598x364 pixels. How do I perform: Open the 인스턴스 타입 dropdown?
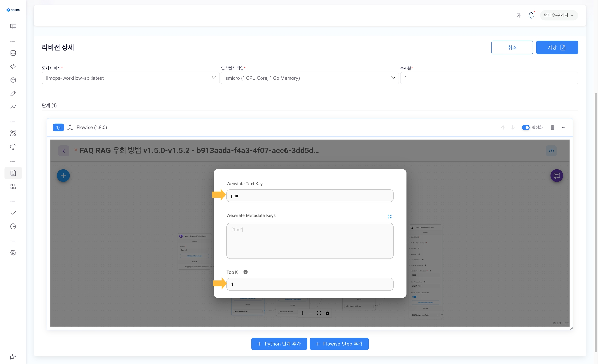pos(310,78)
